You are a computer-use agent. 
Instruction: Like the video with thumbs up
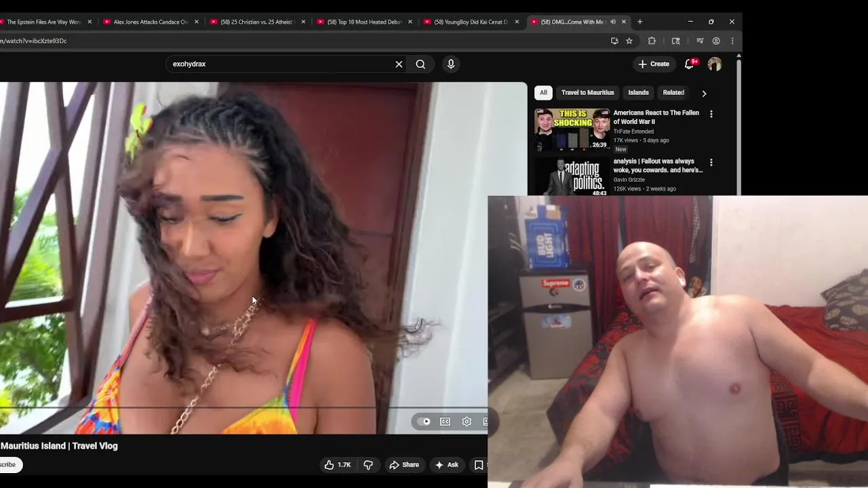338,465
